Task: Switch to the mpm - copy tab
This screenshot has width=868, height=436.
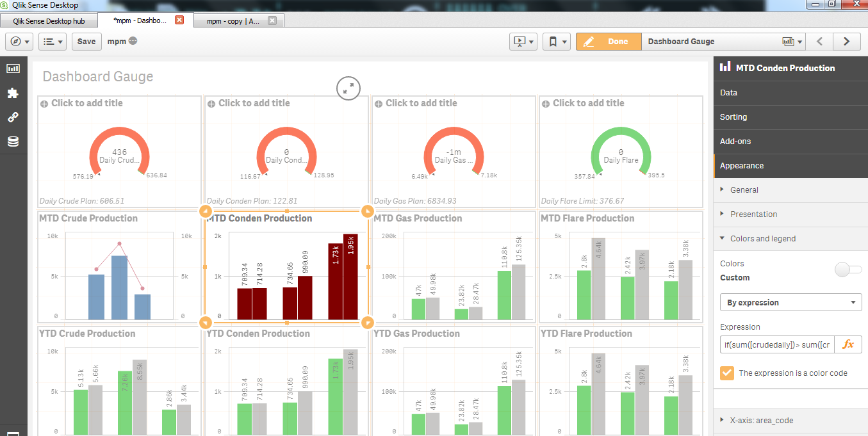Action: 233,20
